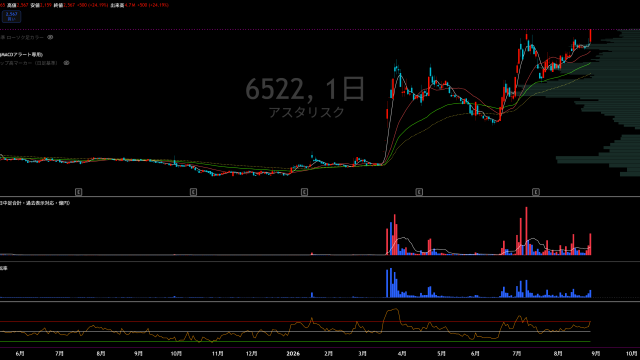The image size is (640, 360).
Task: Click the divider line above the oscillator pane
Action: (320, 302)
